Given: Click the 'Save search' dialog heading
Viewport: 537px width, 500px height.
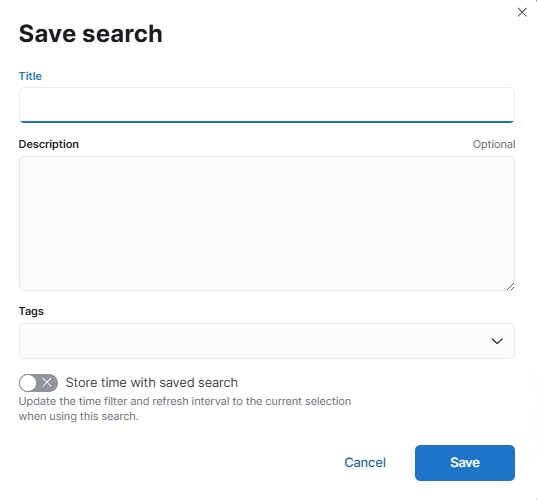Looking at the screenshot, I should tap(91, 34).
